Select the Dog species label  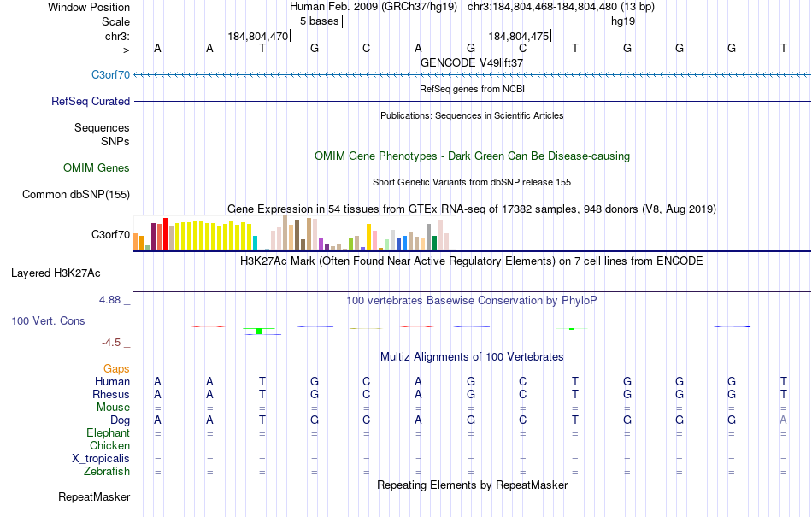120,420
